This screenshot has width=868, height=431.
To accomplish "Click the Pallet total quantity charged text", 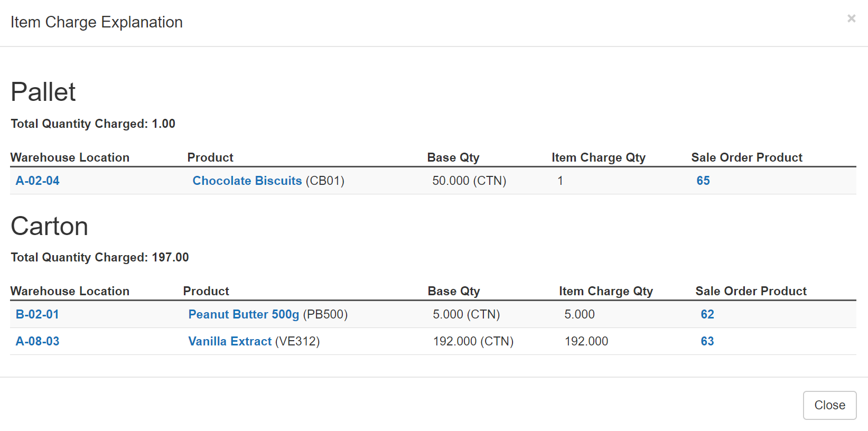I will pyautogui.click(x=93, y=124).
